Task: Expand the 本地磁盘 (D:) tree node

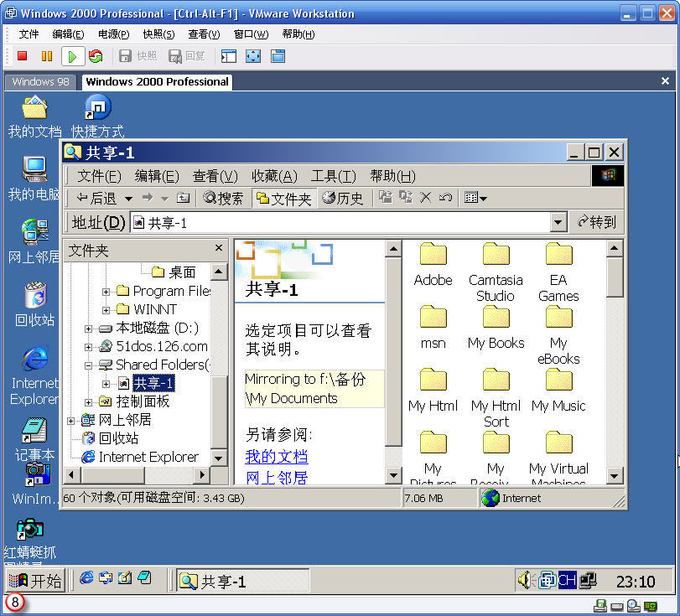Action: click(x=88, y=329)
